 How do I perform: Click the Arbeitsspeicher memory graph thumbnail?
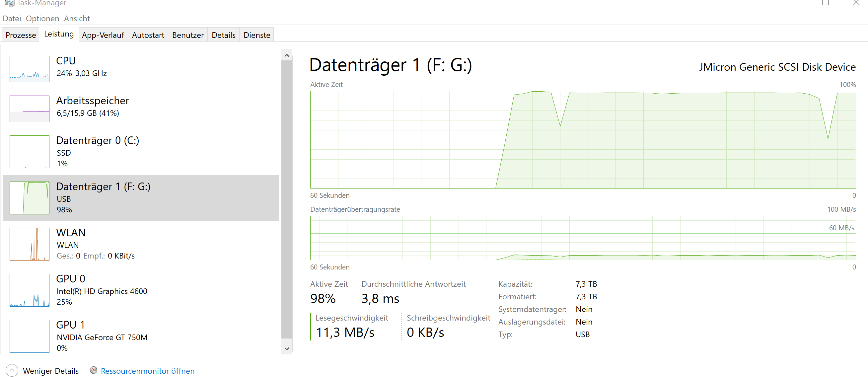click(29, 109)
